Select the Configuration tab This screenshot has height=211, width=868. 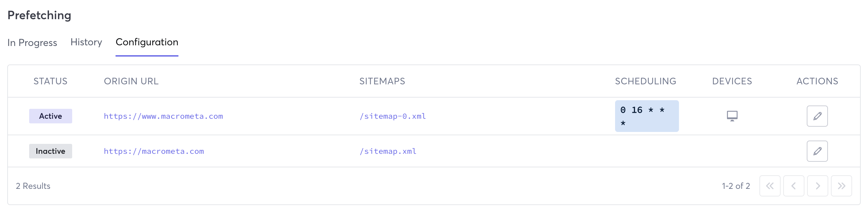pos(147,42)
